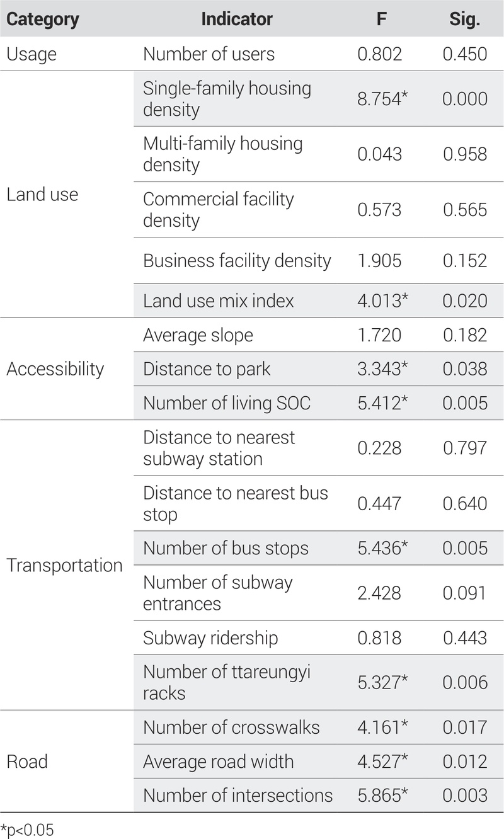Click the F column header

[x=381, y=20]
